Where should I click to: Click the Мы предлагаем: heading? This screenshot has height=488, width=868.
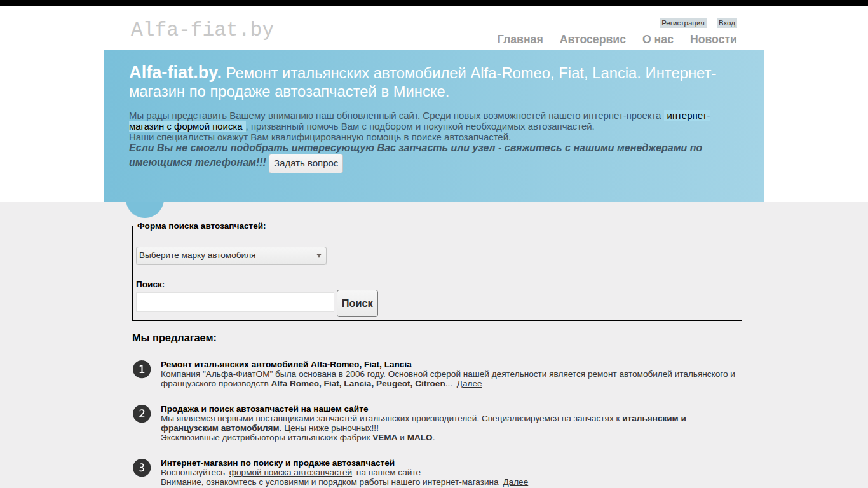pyautogui.click(x=174, y=338)
